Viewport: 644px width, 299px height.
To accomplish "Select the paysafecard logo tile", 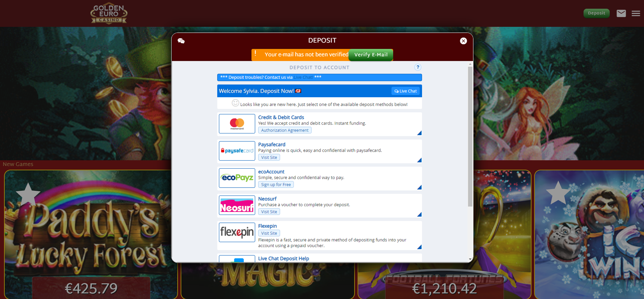I will (237, 151).
